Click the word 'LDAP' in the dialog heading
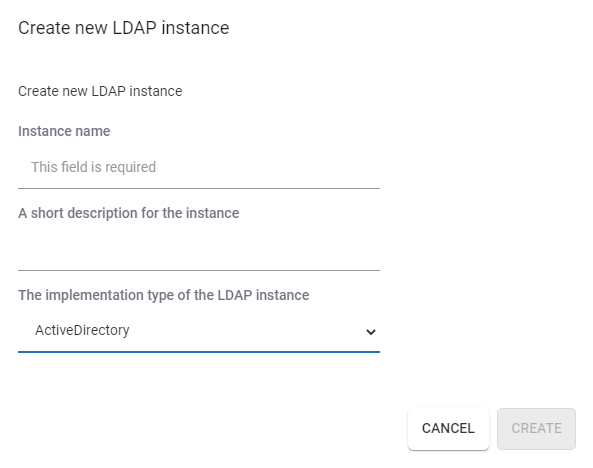Image resolution: width=593 pixels, height=468 pixels. [135, 28]
